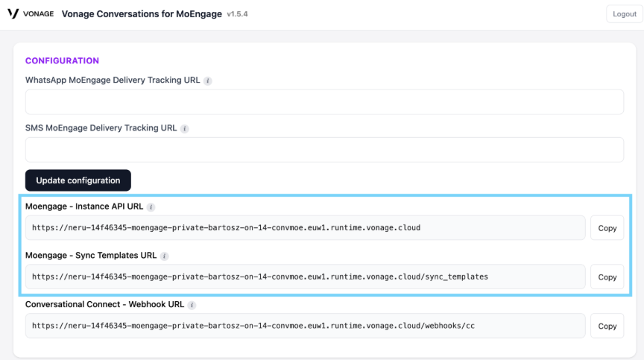Viewport: 644px width, 360px height.
Task: Copy the Moengage Instance API URL
Action: pyautogui.click(x=607, y=228)
